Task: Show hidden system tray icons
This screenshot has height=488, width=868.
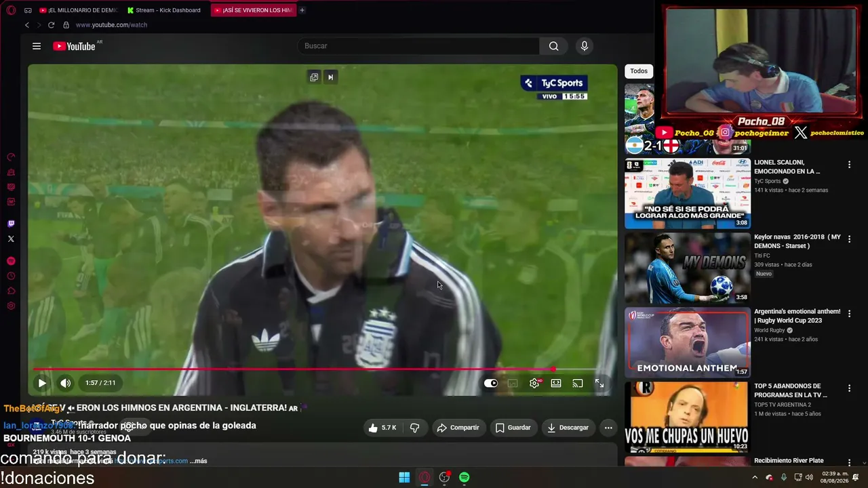Action: (755, 477)
